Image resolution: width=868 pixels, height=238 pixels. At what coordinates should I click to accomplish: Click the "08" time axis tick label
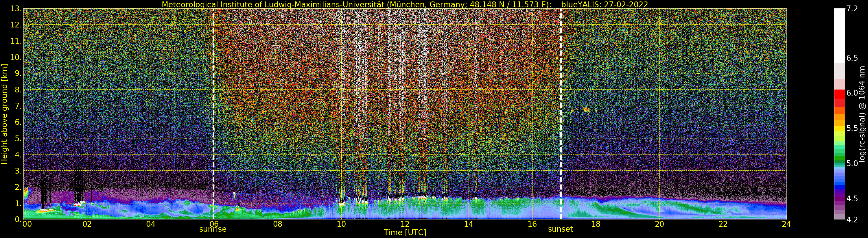coord(278,224)
